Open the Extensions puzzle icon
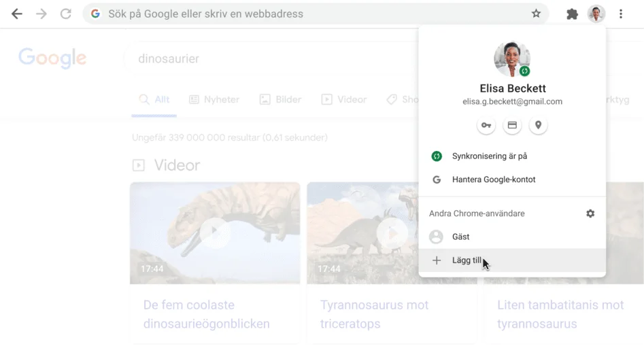This screenshot has width=644, height=361. pyautogui.click(x=572, y=14)
